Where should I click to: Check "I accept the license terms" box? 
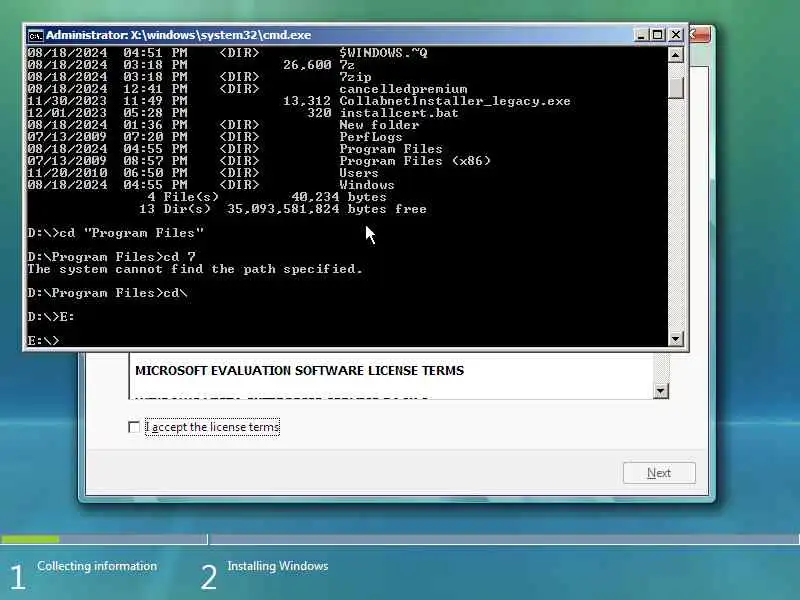134,427
